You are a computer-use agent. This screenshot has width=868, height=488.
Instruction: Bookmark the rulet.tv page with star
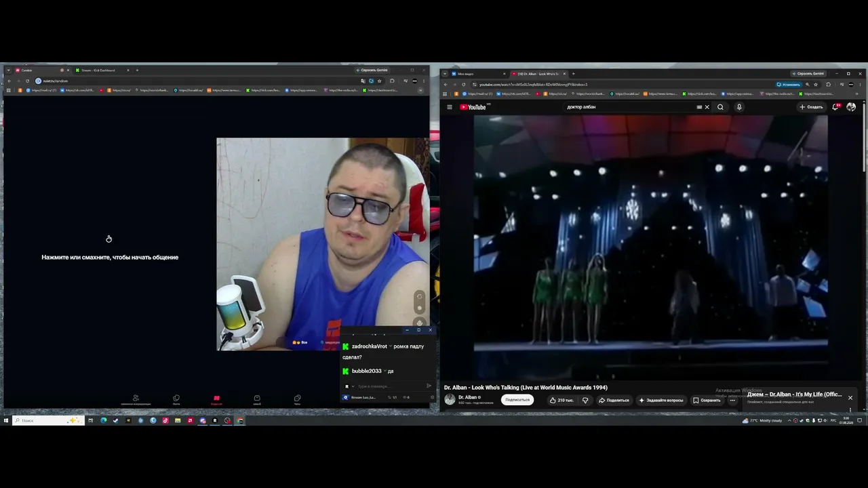tap(380, 81)
